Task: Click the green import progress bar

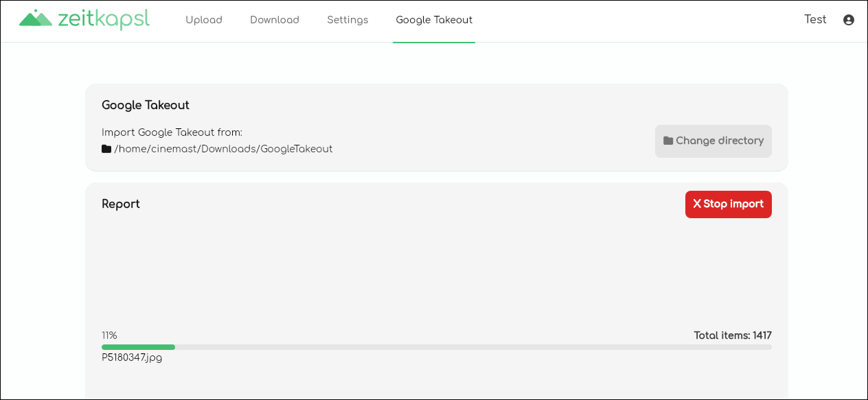Action: coord(437,347)
